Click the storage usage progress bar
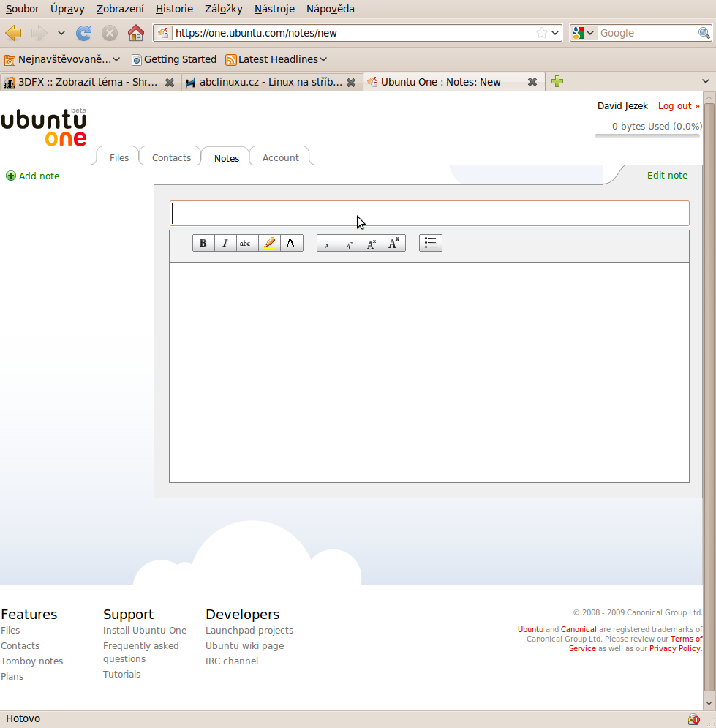Screen dimensions: 716x728 (x=647, y=136)
